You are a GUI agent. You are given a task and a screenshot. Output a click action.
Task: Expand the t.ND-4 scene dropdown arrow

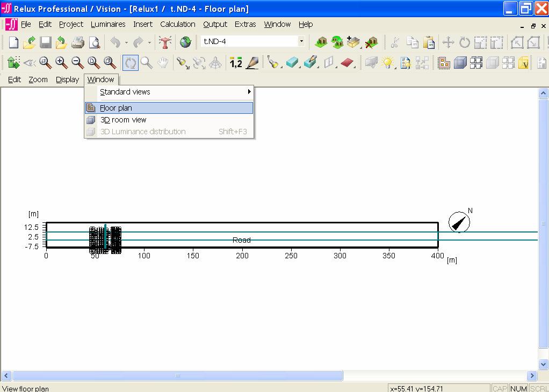[x=301, y=41]
